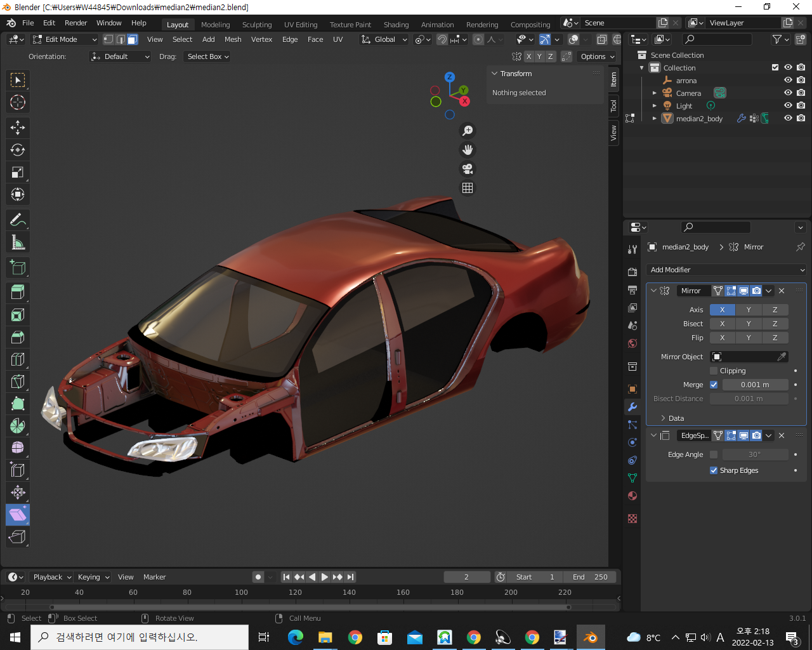The height and width of the screenshot is (650, 812).
Task: Select the Annotate tool
Action: pos(18,220)
